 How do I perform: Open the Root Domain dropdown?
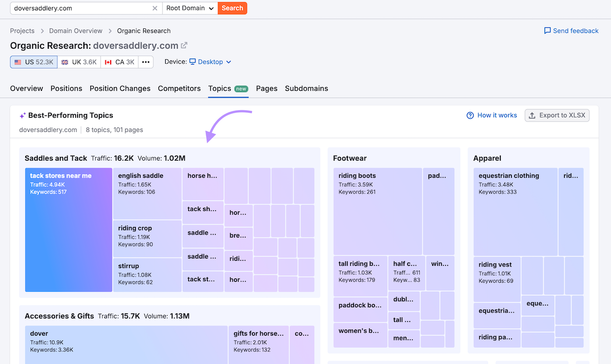click(x=190, y=8)
